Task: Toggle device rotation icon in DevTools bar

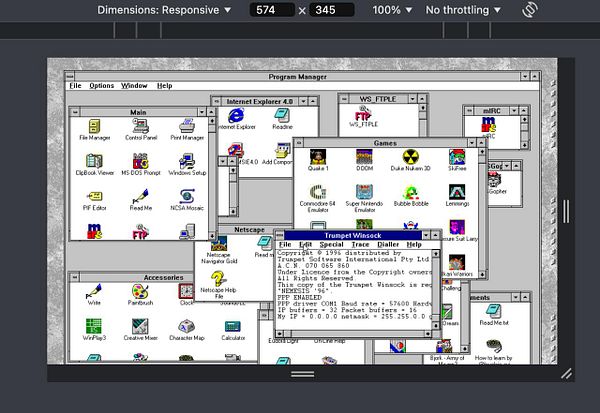Action: (x=530, y=10)
